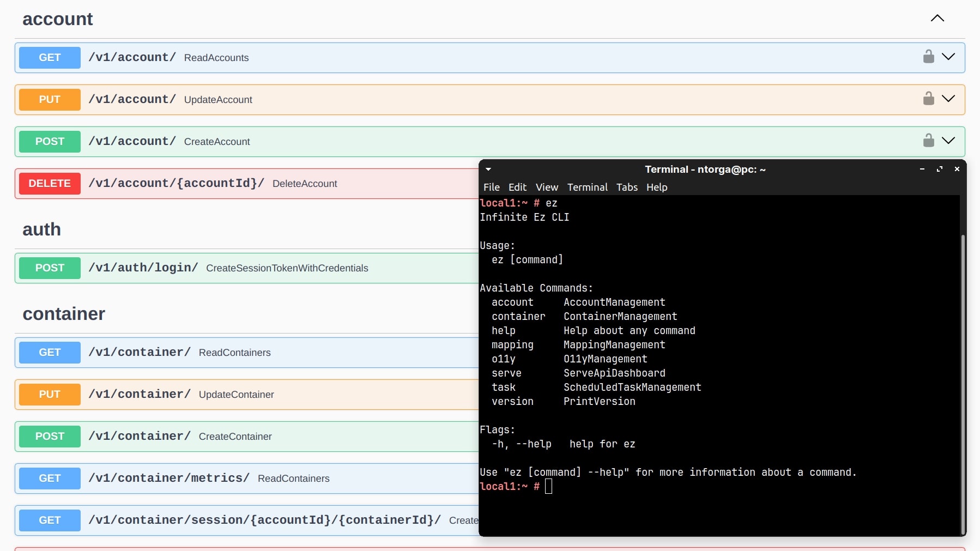The image size is (980, 551).
Task: Click the terminal prompt cursor area
Action: click(x=548, y=486)
